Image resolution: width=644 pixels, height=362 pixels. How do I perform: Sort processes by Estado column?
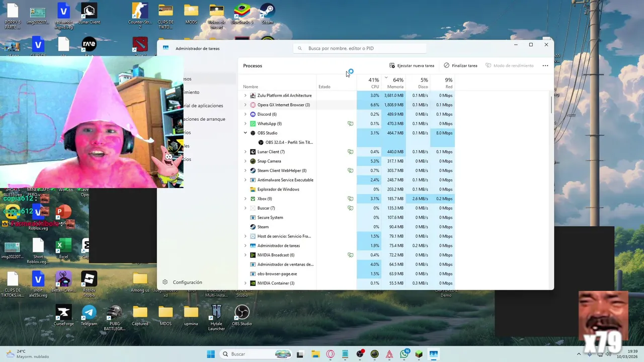click(x=337, y=83)
